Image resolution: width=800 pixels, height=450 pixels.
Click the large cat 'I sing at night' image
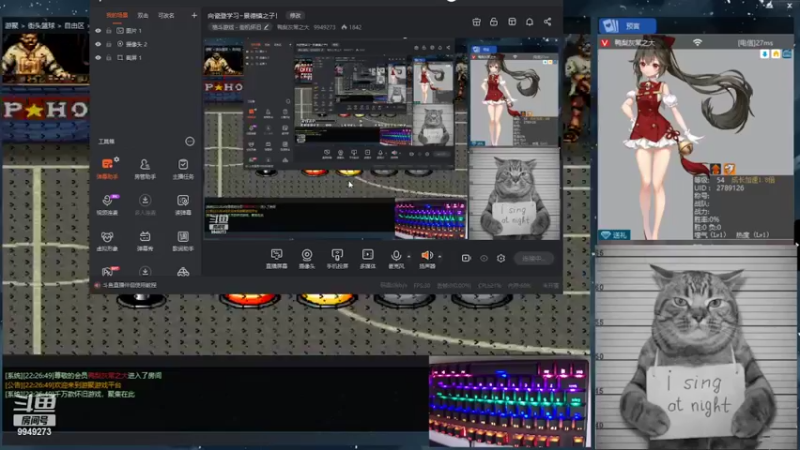(x=695, y=347)
